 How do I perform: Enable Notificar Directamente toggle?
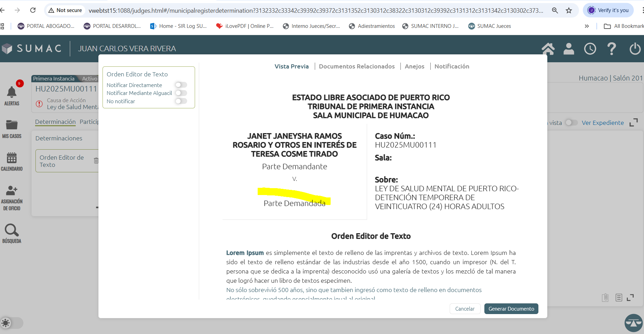(181, 85)
